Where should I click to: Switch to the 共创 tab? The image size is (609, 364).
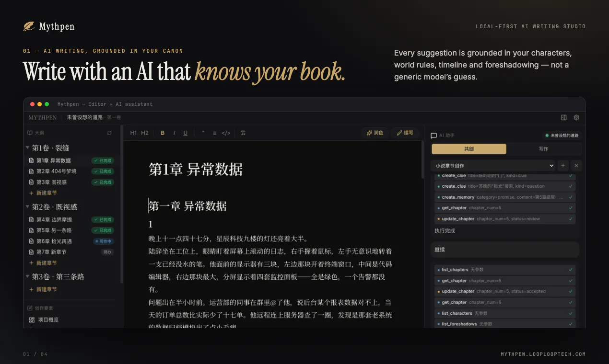click(x=469, y=149)
